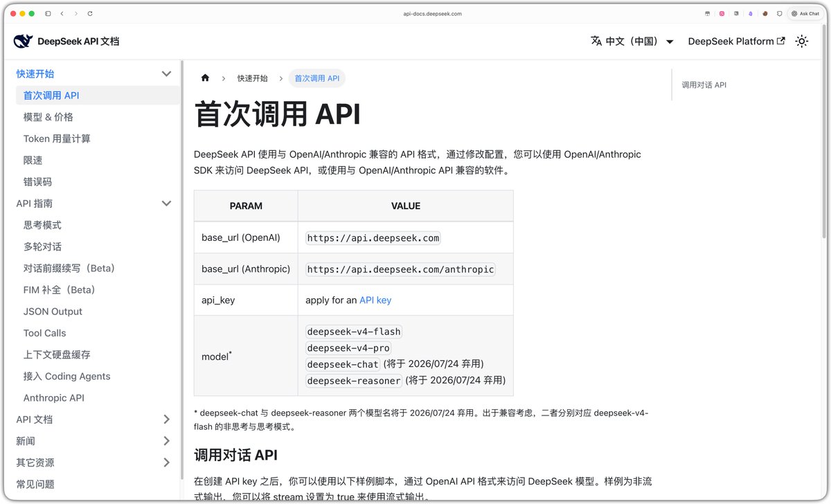Open the DeepSeek Platform external link
Image resolution: width=831 pixels, height=504 pixels.
pyautogui.click(x=737, y=42)
